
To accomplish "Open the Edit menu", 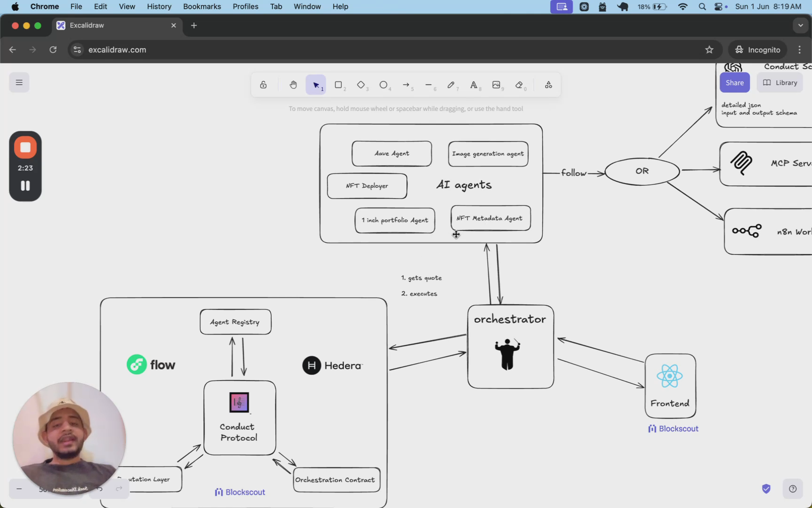I will [x=101, y=7].
